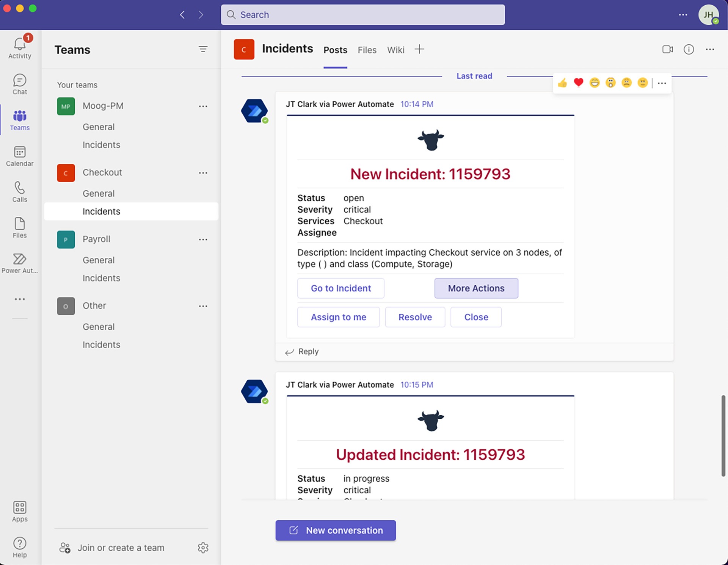
Task: React with sad emoji
Action: point(627,83)
